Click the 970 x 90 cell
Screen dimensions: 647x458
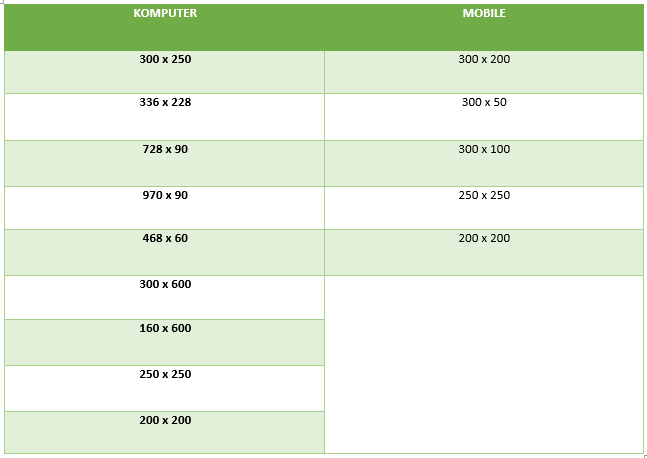[x=165, y=195]
